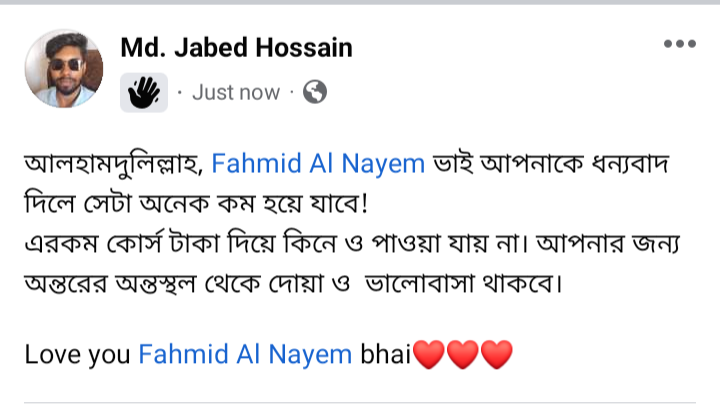
Task: Open the Md. Jabed Hossain profile name link
Action: coord(236,48)
